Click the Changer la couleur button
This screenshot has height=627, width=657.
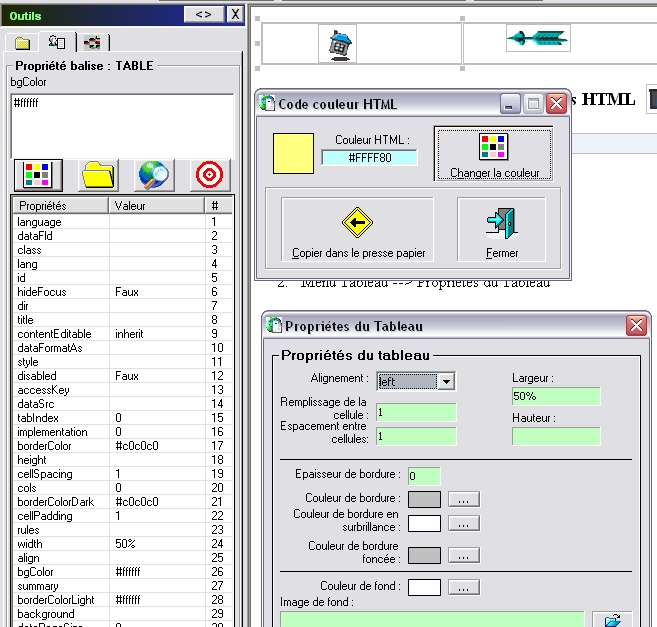click(494, 155)
